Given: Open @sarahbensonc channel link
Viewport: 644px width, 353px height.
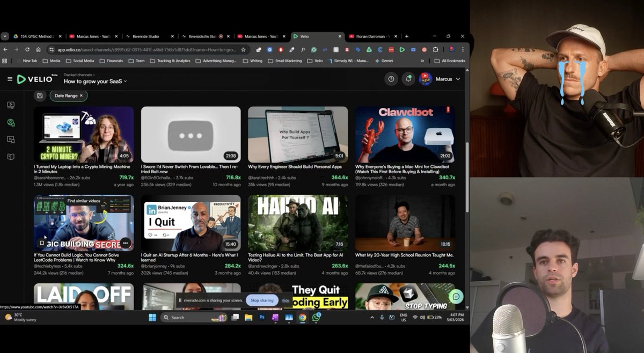Looking at the screenshot, I should (x=50, y=178).
